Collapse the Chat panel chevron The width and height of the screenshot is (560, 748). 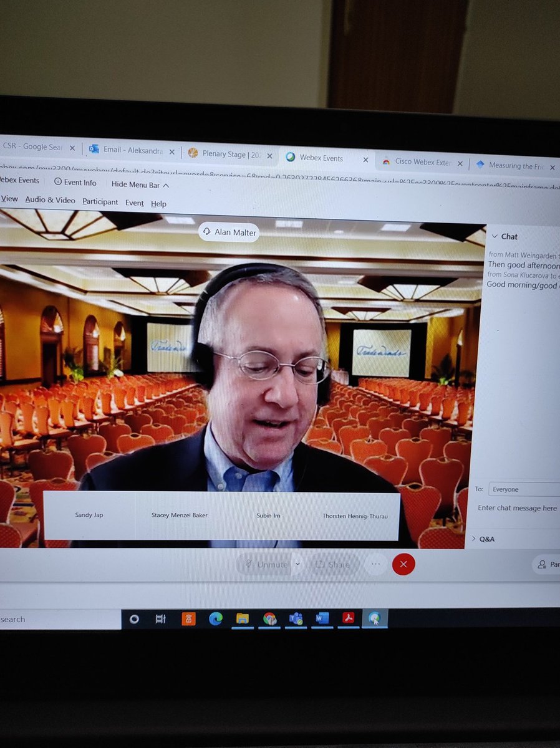(x=495, y=236)
